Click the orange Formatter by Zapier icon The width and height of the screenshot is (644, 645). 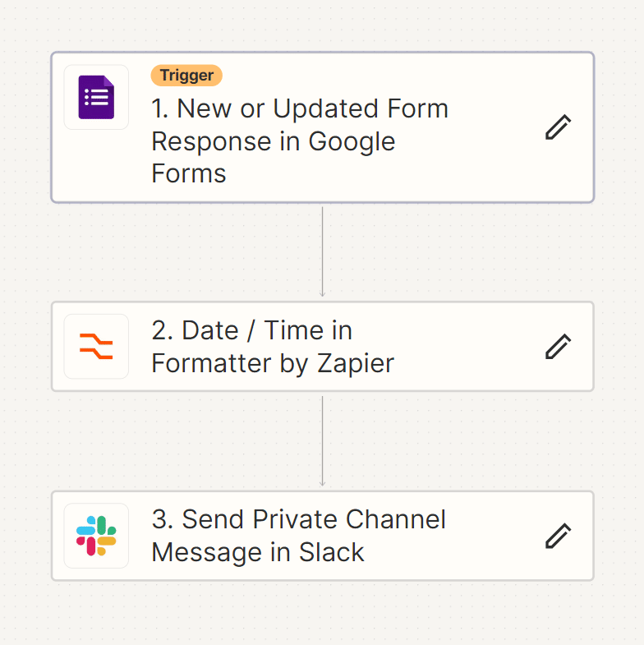pyautogui.click(x=96, y=347)
